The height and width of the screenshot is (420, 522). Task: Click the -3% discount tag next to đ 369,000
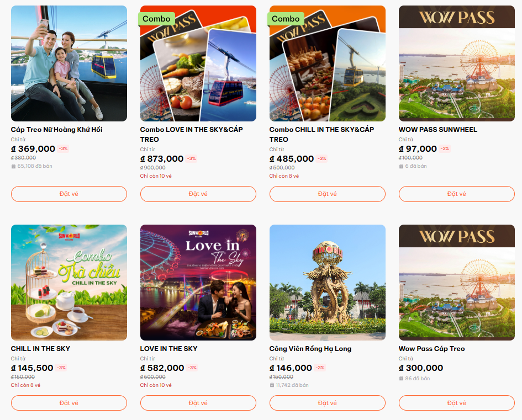point(64,148)
